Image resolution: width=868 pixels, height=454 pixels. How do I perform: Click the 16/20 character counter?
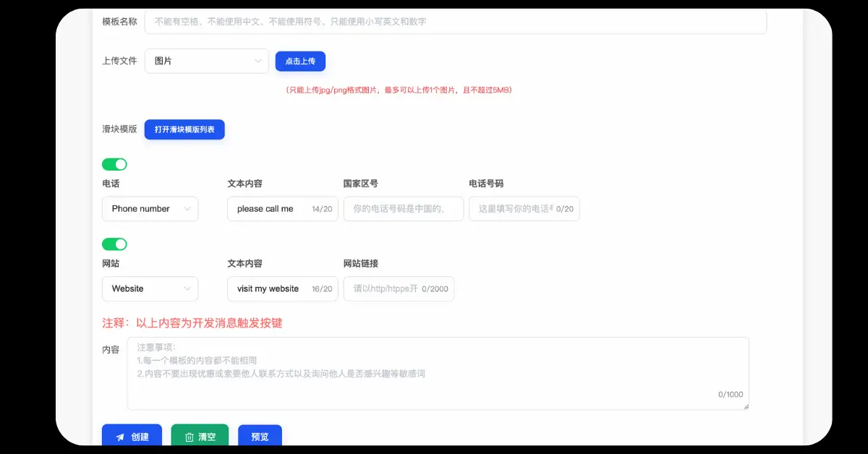click(x=322, y=288)
